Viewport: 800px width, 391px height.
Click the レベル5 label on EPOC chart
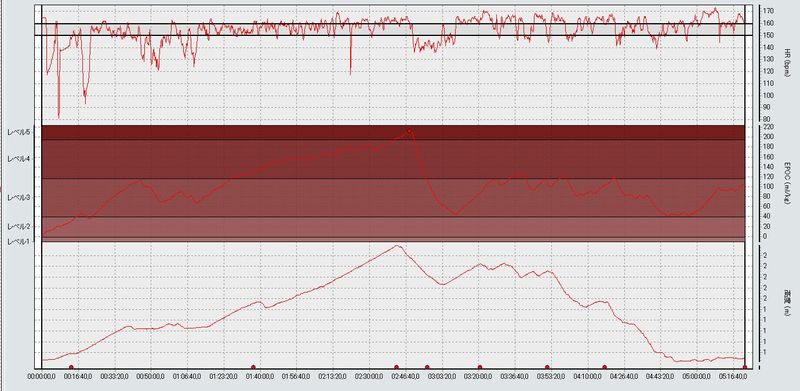[x=19, y=132]
